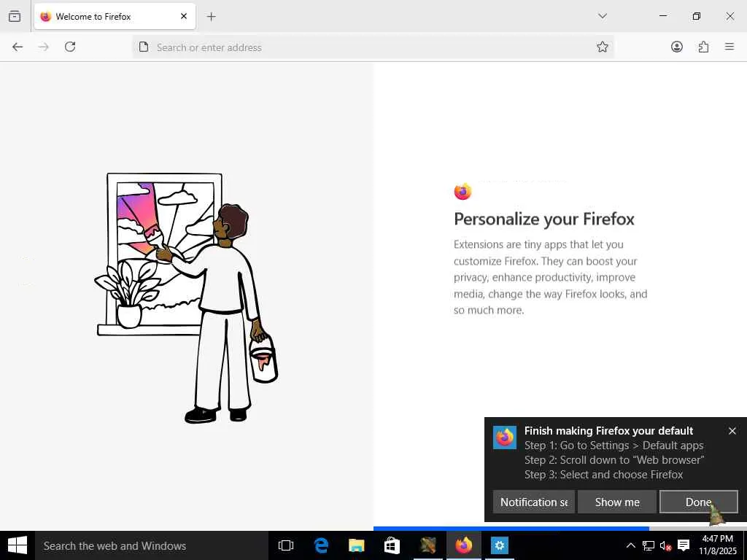
Task: Click Search the web and Windows box
Action: [152, 545]
